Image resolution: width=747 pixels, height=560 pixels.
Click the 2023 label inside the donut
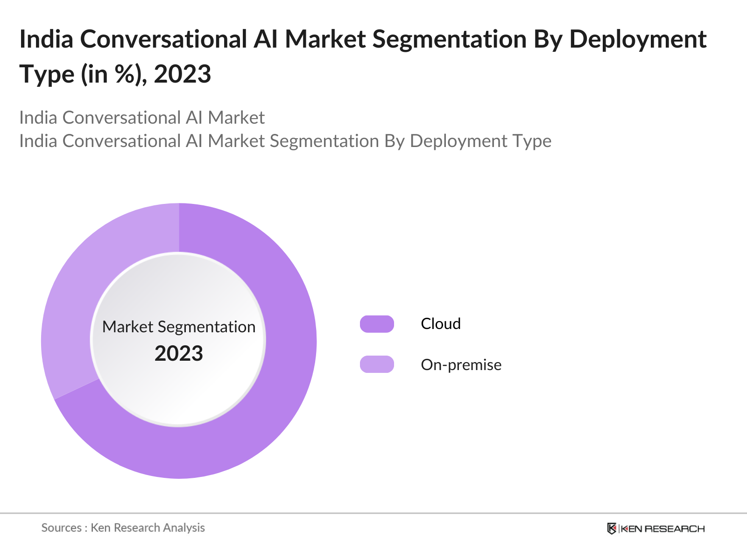(179, 354)
